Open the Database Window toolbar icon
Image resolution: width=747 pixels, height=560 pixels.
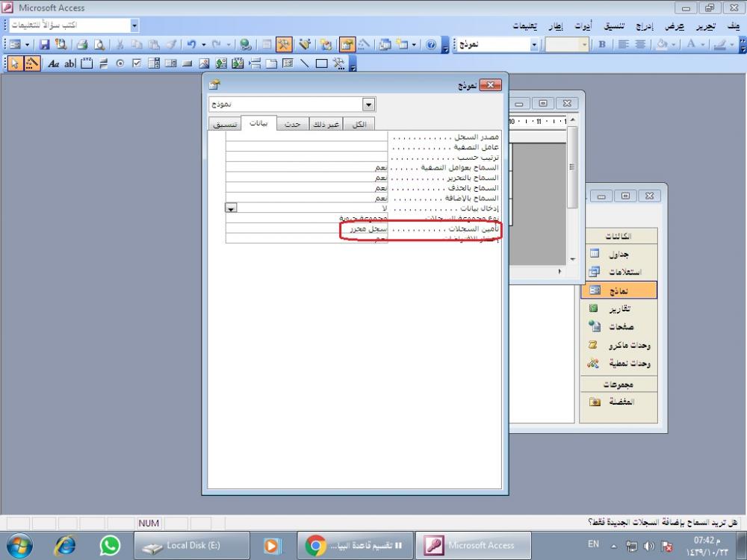(x=385, y=45)
